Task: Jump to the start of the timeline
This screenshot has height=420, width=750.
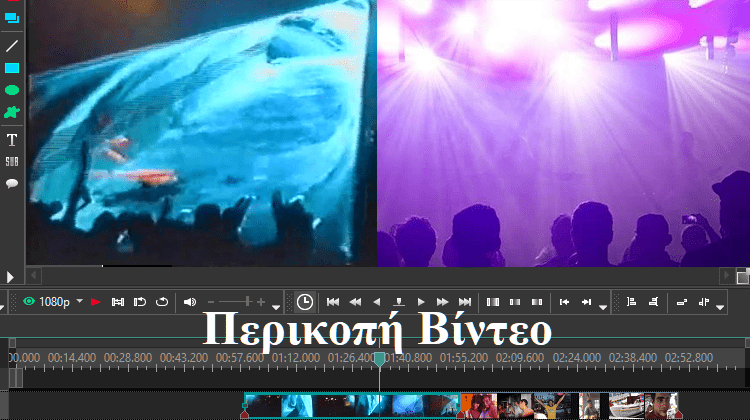Action: click(333, 302)
